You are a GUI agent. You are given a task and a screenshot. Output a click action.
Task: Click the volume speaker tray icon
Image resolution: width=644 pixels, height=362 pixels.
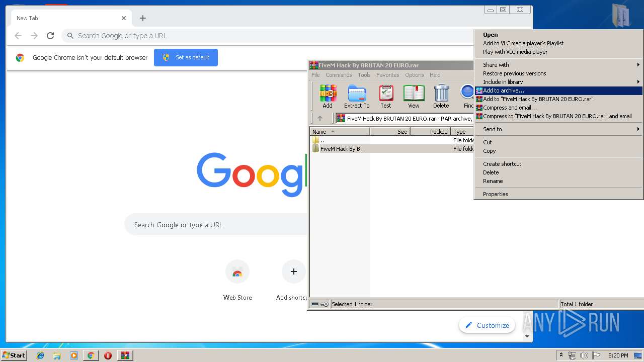tap(584, 355)
